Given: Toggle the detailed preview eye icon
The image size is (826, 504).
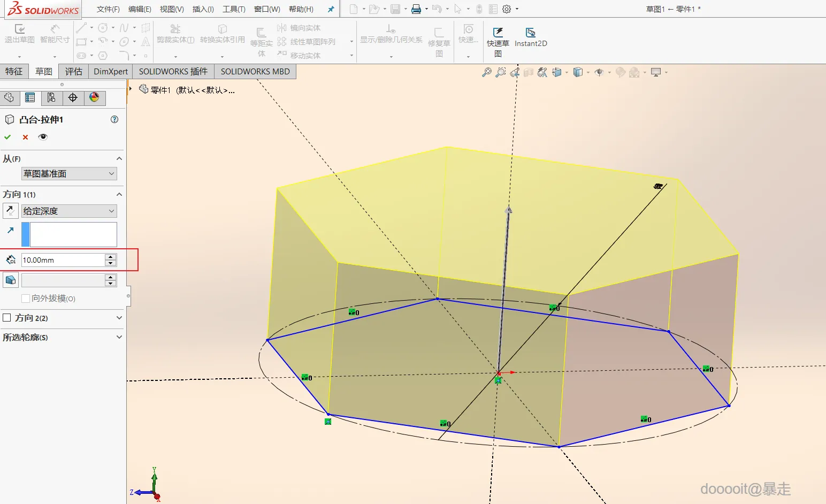Looking at the screenshot, I should 43,137.
